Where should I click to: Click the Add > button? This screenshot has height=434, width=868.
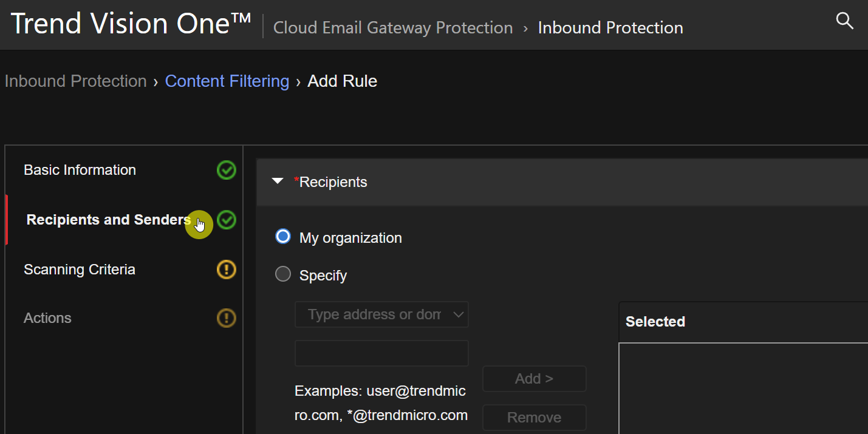click(x=534, y=379)
